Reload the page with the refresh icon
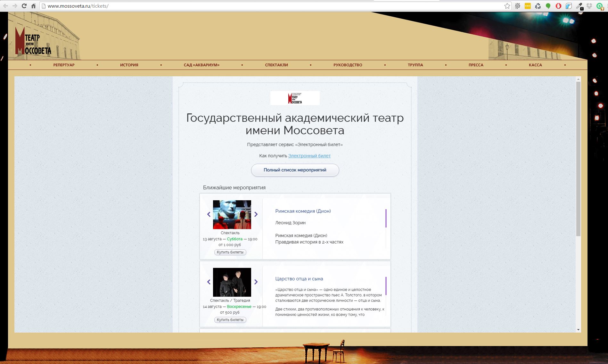Viewport: 608px width, 364px height. [24, 6]
